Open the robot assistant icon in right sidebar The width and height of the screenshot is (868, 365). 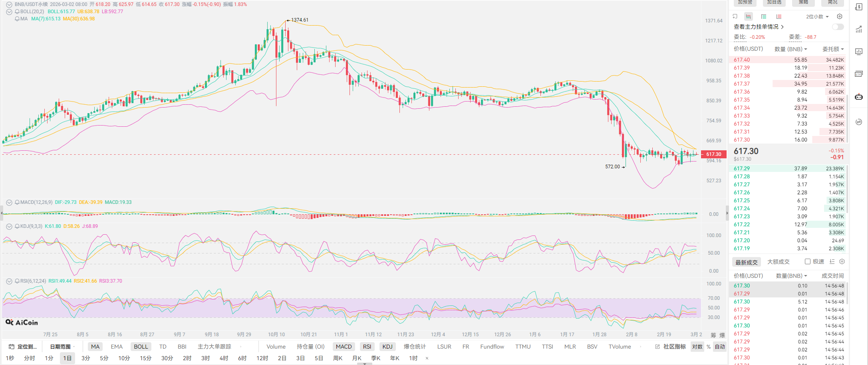(858, 97)
